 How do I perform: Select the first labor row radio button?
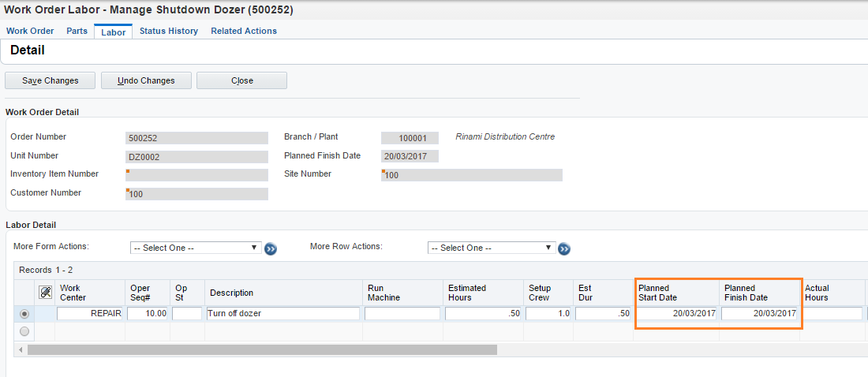tap(24, 314)
